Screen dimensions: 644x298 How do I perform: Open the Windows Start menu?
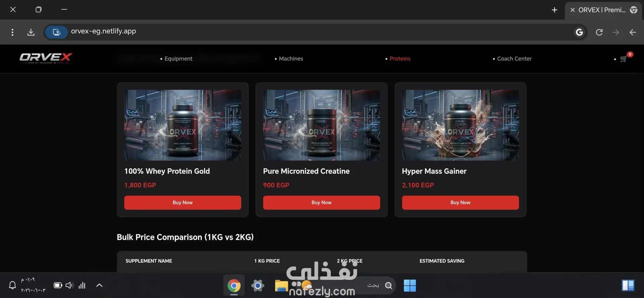[410, 286]
